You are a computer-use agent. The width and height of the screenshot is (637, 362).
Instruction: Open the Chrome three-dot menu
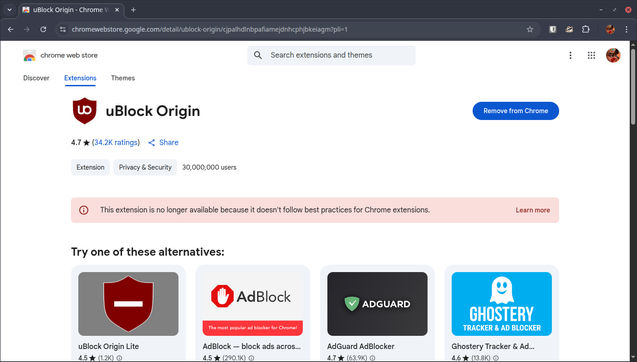626,29
